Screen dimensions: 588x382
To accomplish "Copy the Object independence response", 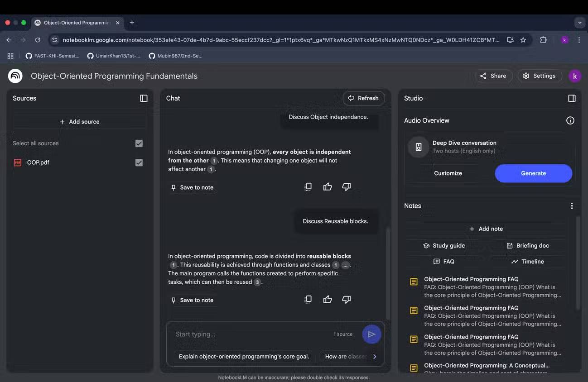I will [x=308, y=186].
